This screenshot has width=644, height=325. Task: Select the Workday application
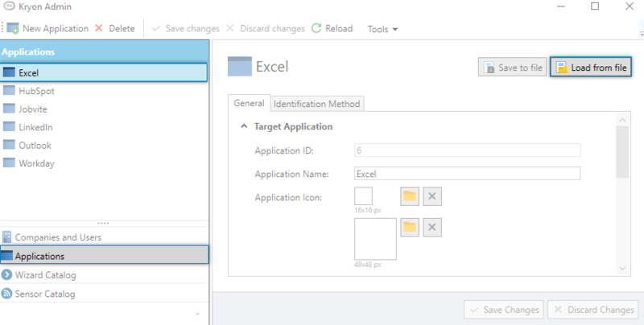coord(36,163)
